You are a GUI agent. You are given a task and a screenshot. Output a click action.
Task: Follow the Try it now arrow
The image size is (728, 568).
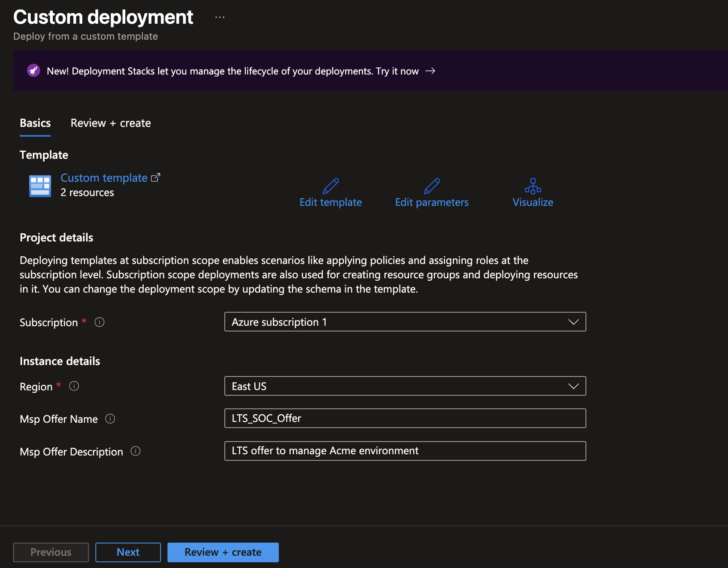point(430,71)
